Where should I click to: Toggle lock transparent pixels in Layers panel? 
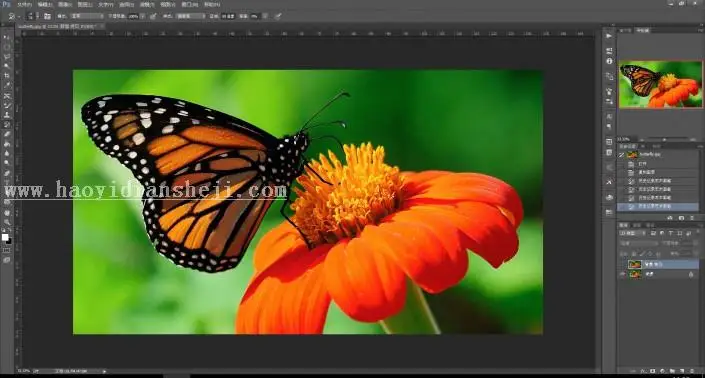click(634, 253)
